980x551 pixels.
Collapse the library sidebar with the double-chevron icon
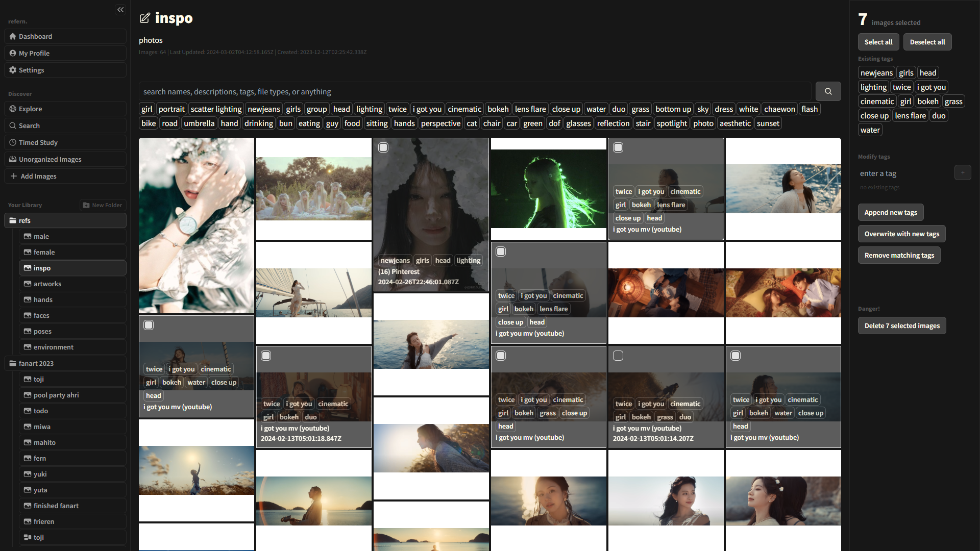tap(120, 10)
